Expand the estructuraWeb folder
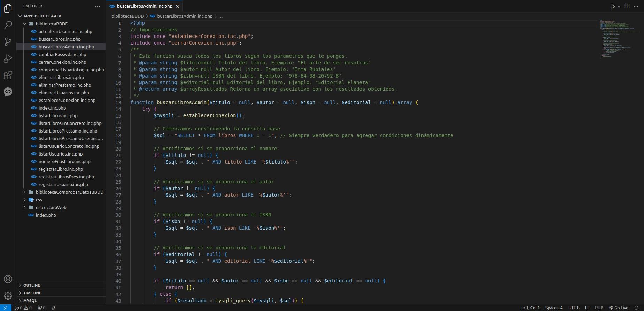 coord(61,207)
